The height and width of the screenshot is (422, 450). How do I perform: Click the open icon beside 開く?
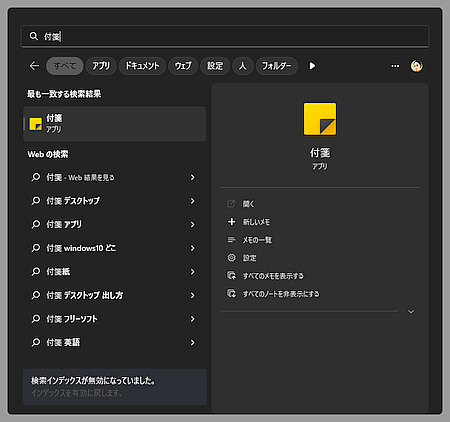tap(231, 204)
